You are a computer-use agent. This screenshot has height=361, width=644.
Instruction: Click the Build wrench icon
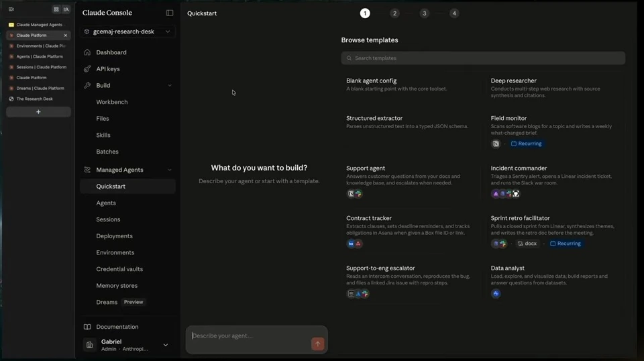pyautogui.click(x=87, y=85)
